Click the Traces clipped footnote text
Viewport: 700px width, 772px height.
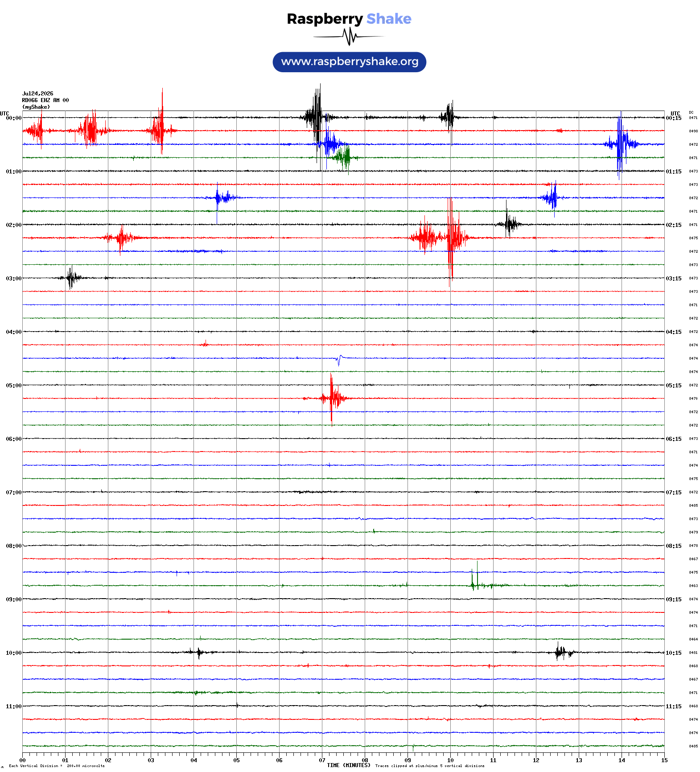coord(430,766)
